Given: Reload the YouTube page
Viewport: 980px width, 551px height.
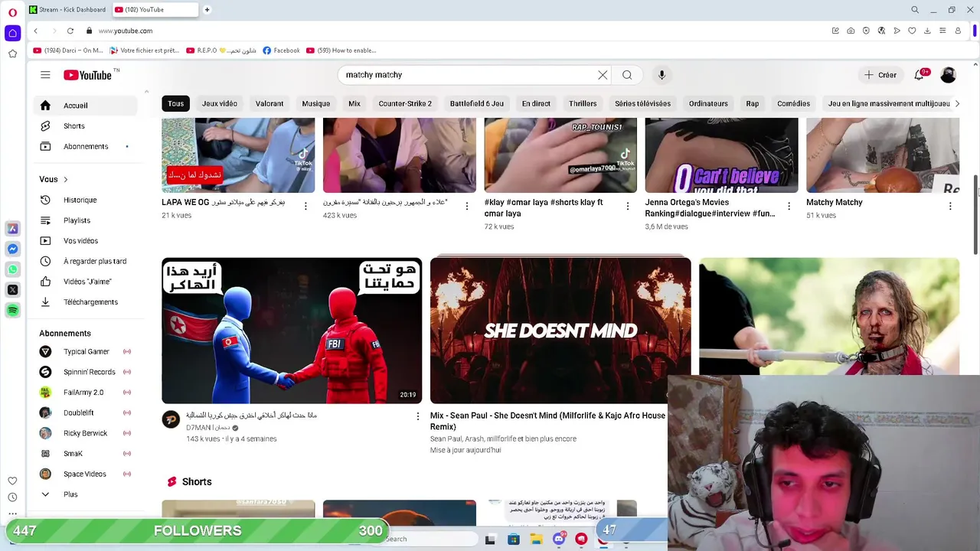Looking at the screenshot, I should point(70,31).
